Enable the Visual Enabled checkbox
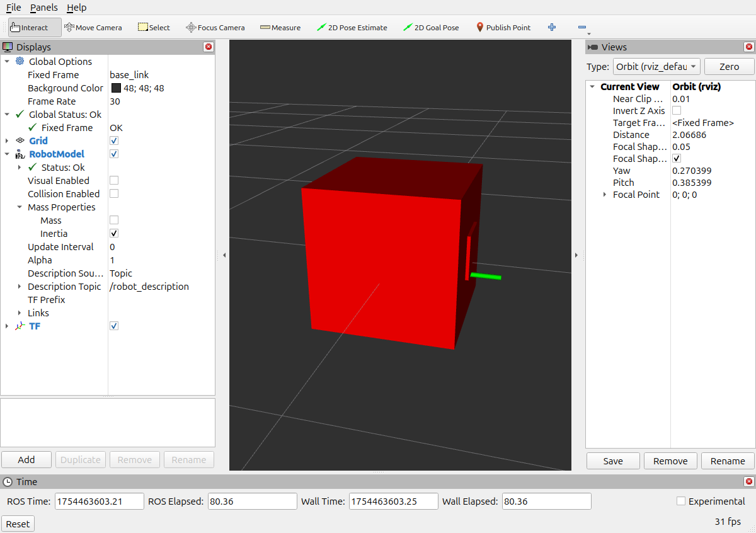The height and width of the screenshot is (533, 756). click(114, 181)
